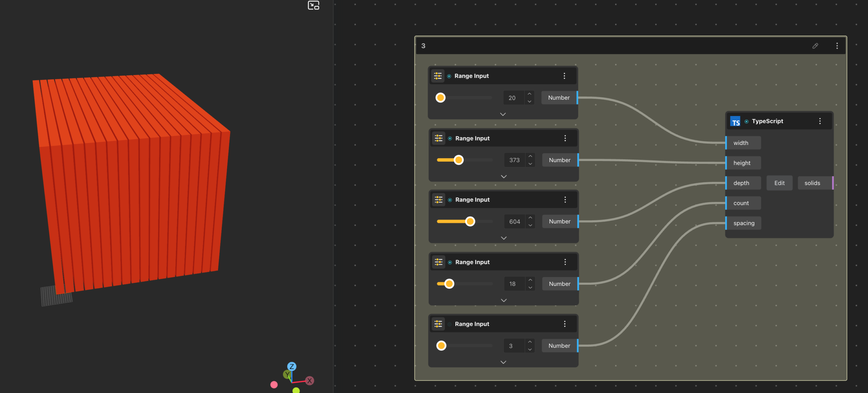This screenshot has width=868, height=393.
Task: Click the sliders icon on first Range Input
Action: (438, 76)
